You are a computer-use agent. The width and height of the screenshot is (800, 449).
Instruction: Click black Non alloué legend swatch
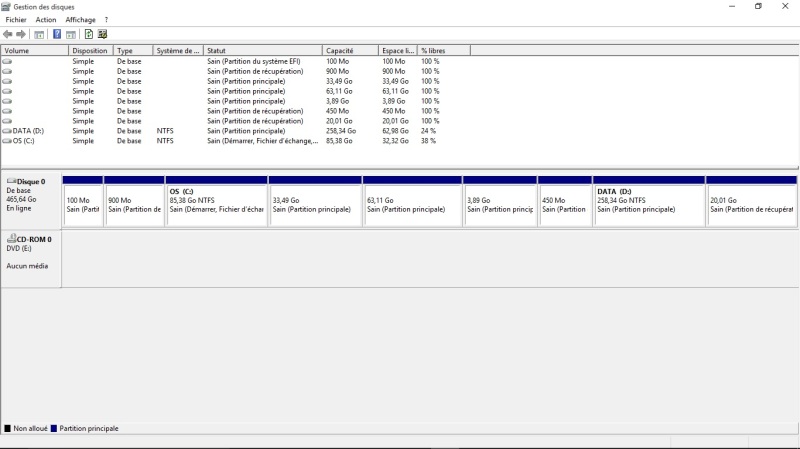(x=7, y=429)
